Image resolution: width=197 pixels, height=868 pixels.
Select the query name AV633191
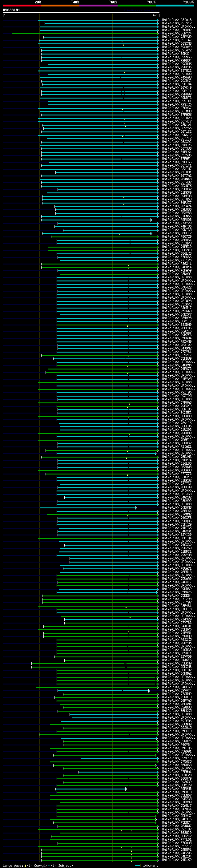pos(11,10)
